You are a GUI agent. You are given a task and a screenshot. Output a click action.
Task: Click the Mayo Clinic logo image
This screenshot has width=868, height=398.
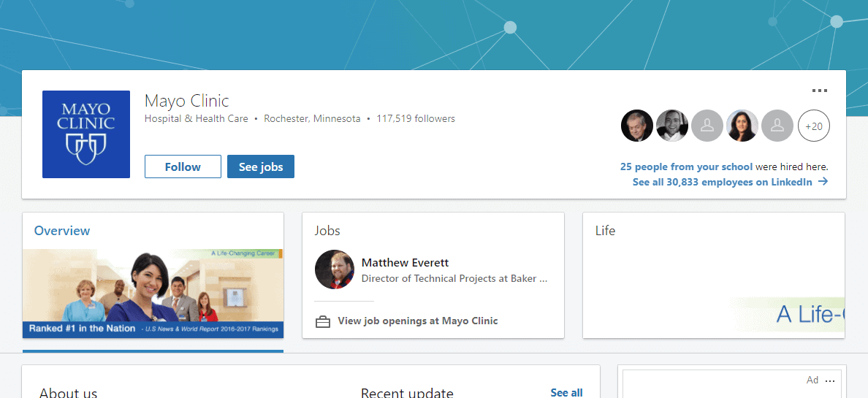[x=86, y=134]
